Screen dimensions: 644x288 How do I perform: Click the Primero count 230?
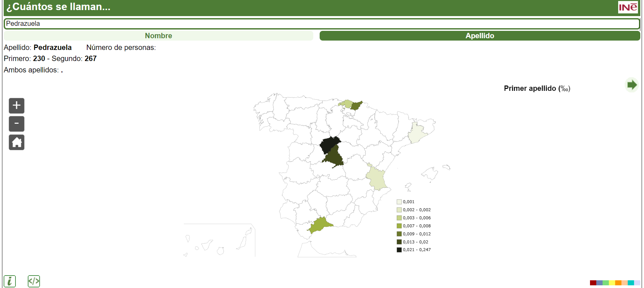pos(39,59)
